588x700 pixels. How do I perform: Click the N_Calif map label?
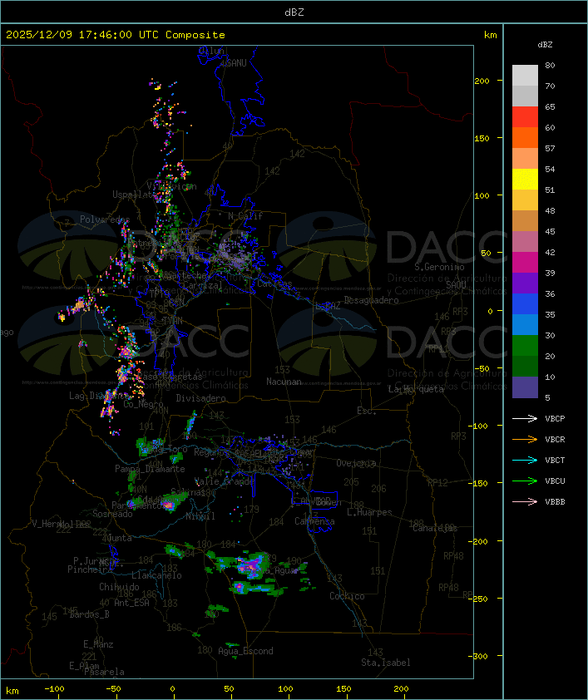tap(245, 215)
